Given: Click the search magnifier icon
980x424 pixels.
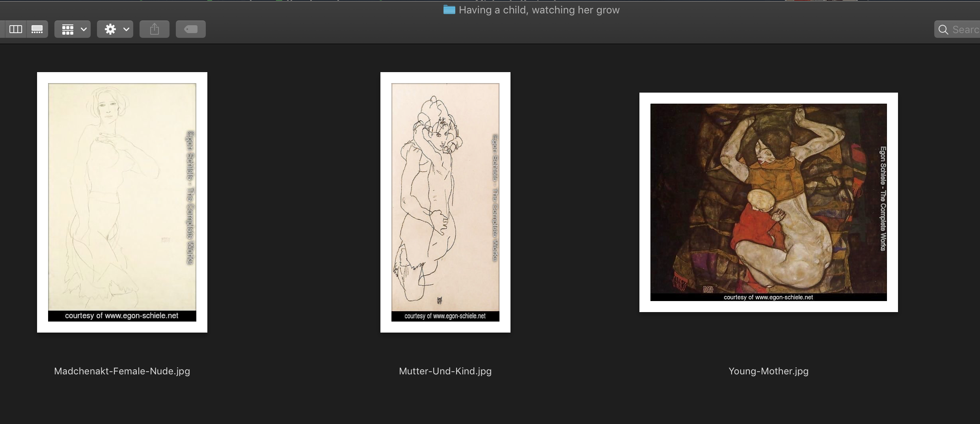Looking at the screenshot, I should click(943, 30).
